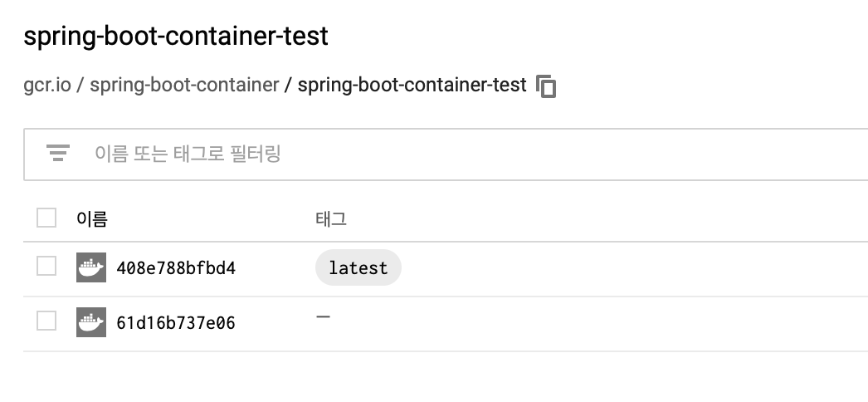The width and height of the screenshot is (868, 402).
Task: Open image digest 61d16b737e06
Action: (x=176, y=323)
